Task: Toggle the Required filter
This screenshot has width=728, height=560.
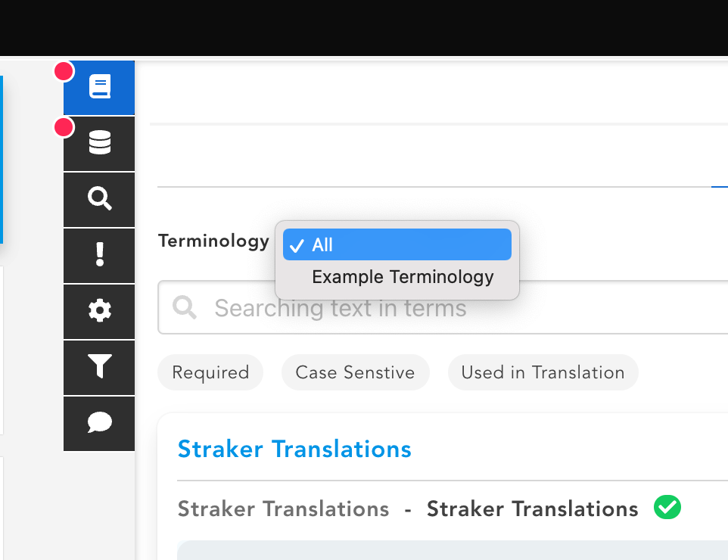Action: [210, 372]
